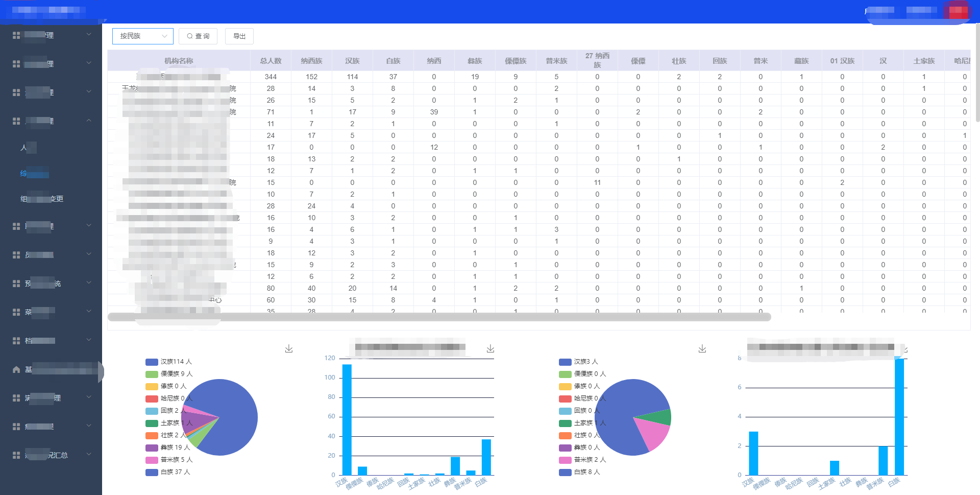Click the cell showing 152 in first row
Viewport: 980px width, 495px height.
(311, 77)
